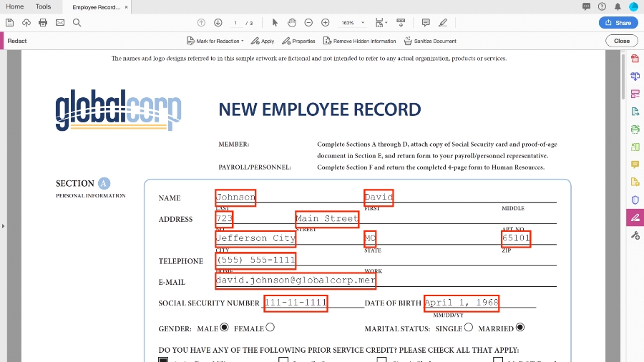Select the FEMALE gender radio button
The image size is (644, 362).
point(270,327)
